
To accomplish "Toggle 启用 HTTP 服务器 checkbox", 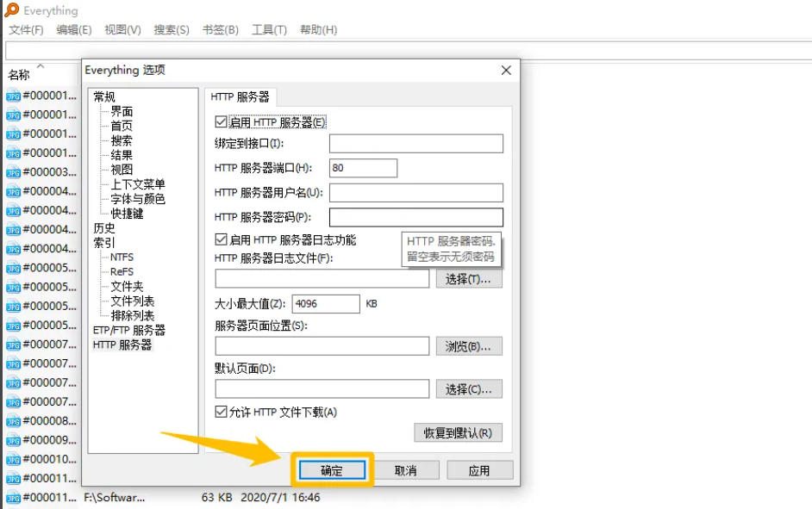I will [221, 122].
